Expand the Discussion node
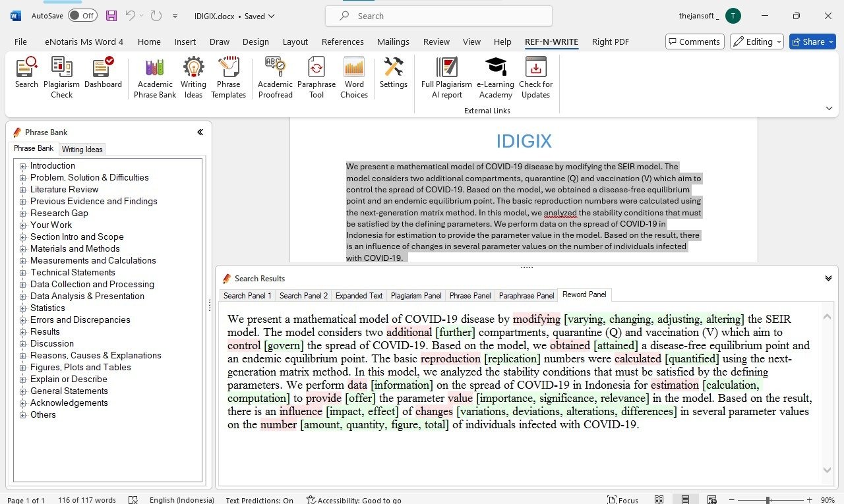 pyautogui.click(x=23, y=344)
